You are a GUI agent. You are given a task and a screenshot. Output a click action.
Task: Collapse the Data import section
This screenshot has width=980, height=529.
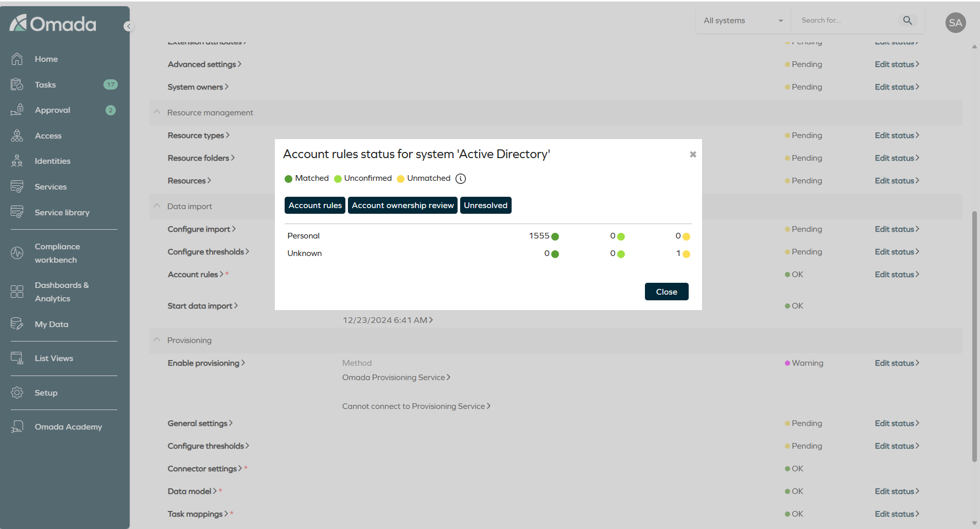(157, 206)
